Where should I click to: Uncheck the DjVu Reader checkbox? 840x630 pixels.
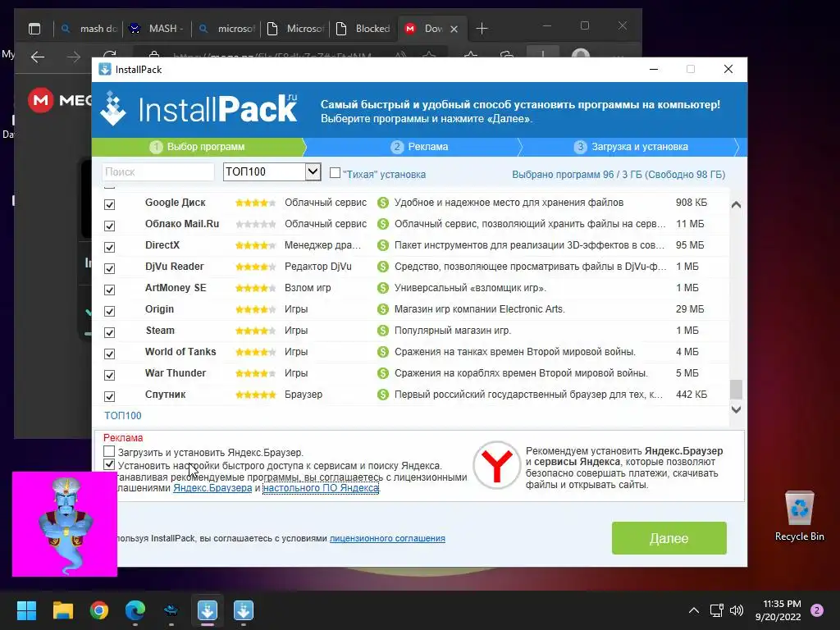pyautogui.click(x=109, y=268)
